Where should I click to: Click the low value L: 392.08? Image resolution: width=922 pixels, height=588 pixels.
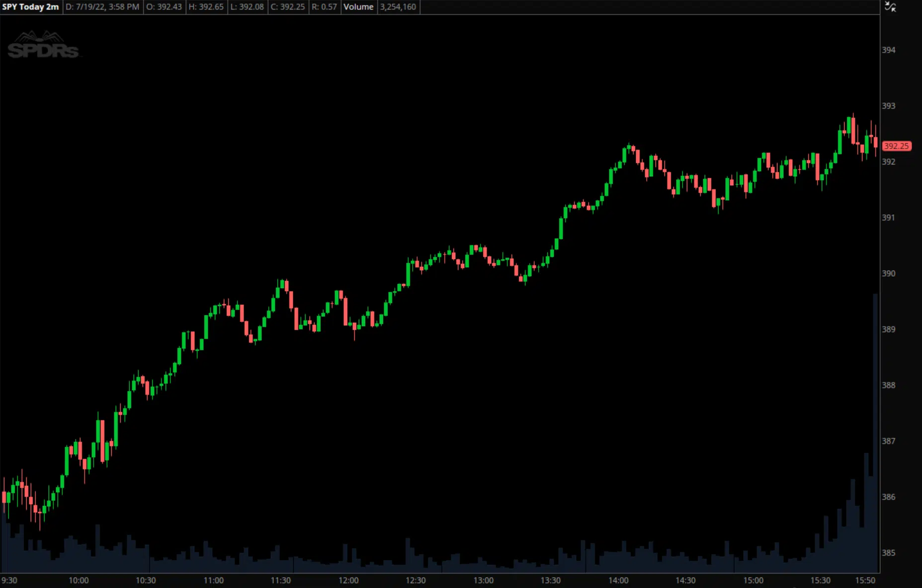(x=247, y=7)
